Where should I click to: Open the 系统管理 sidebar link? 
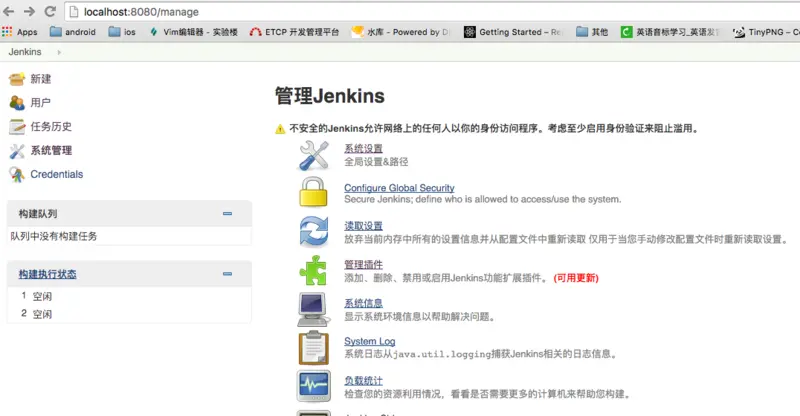pos(51,151)
